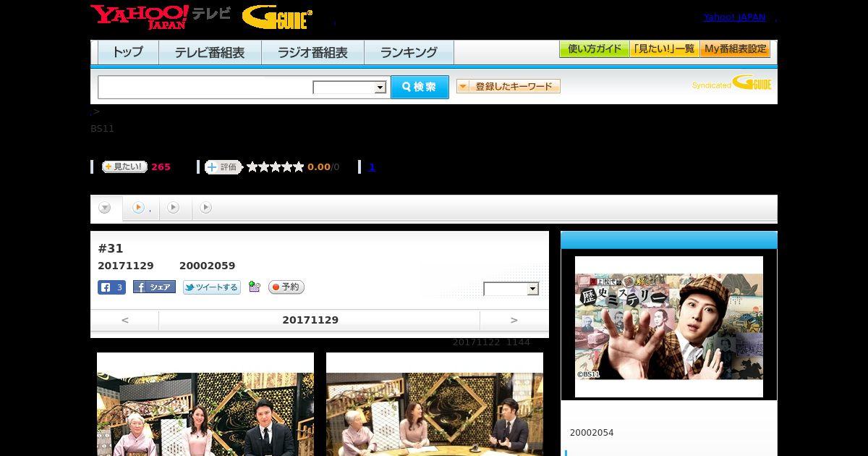Click the 評価 plus button
This screenshot has width=868, height=456.
223,167
